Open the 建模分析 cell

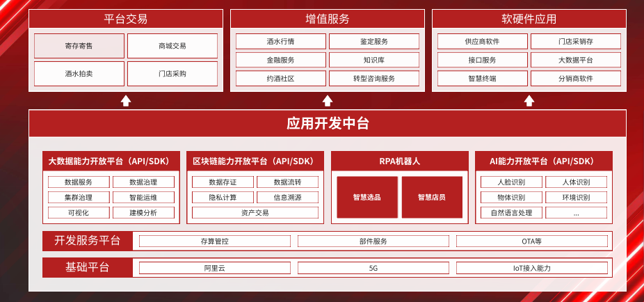(x=144, y=212)
